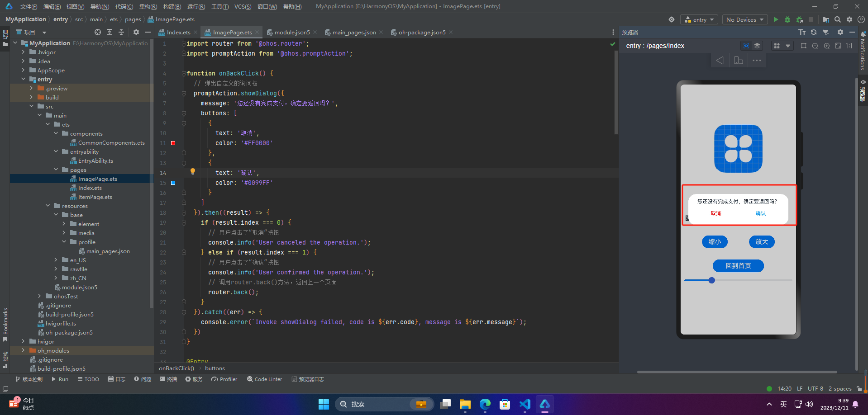
Task: Open the top toolbar search magnifier
Action: click(x=838, y=19)
